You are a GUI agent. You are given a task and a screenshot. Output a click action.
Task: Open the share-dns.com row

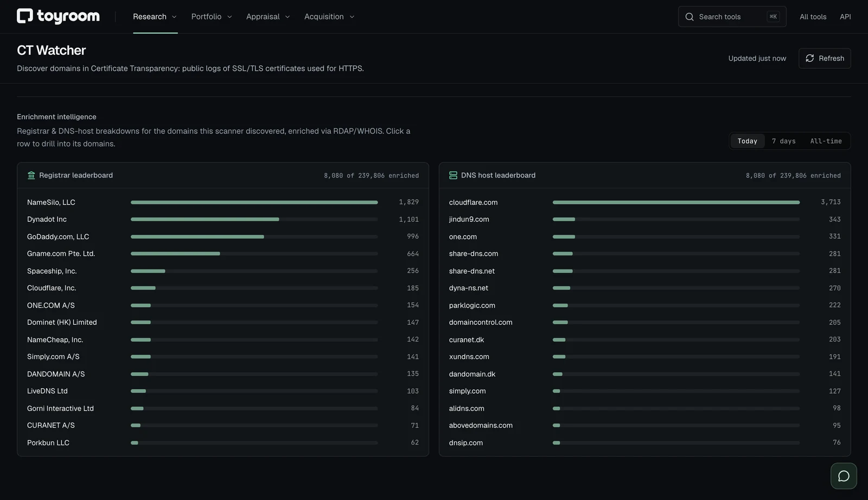click(645, 254)
